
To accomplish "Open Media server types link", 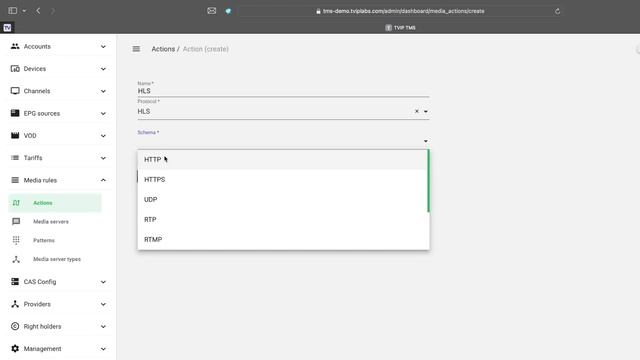I will [x=57, y=259].
